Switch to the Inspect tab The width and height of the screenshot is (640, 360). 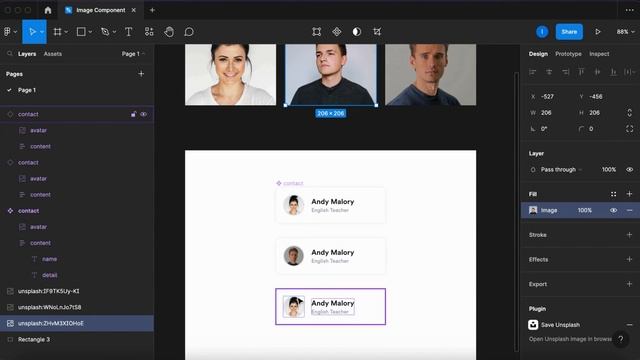pyautogui.click(x=599, y=54)
